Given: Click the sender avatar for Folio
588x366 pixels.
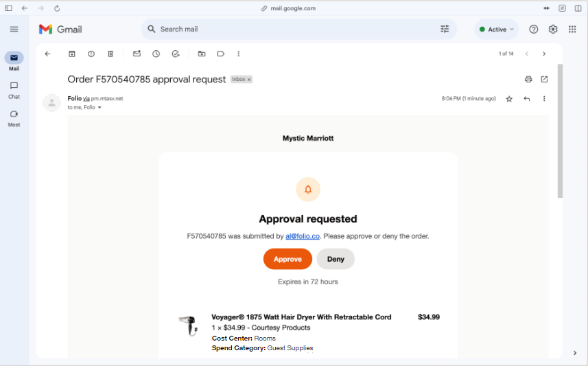Looking at the screenshot, I should click(x=51, y=103).
